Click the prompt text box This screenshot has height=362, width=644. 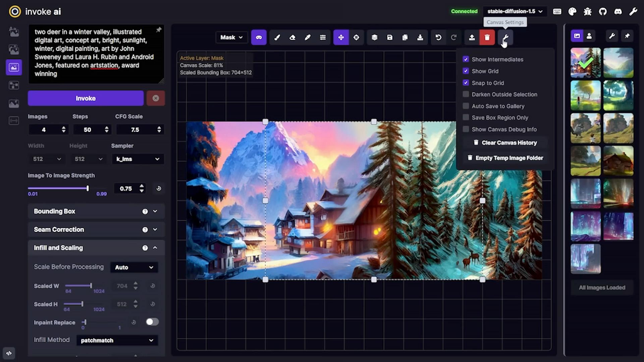pos(96,54)
